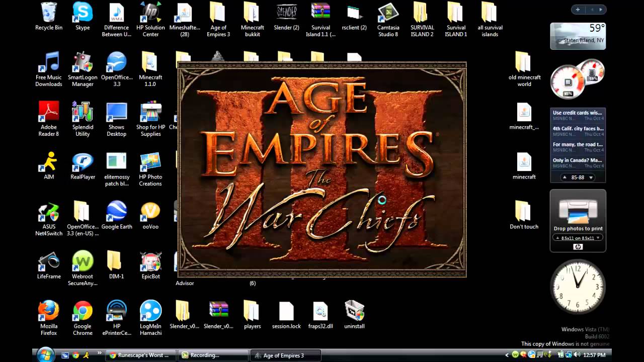The image size is (644, 362).
Task: Open the Free Music Downloads shortcut
Action: pos(49,69)
